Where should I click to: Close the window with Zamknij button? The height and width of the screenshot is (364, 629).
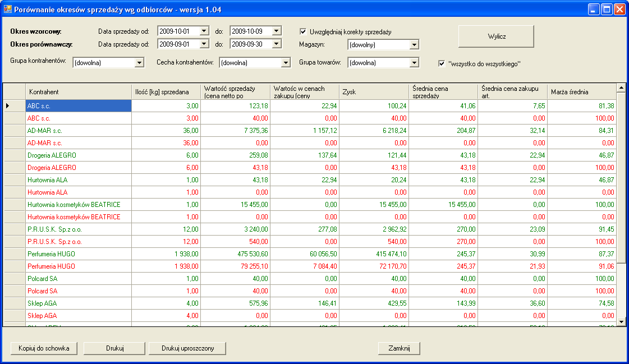(399, 348)
